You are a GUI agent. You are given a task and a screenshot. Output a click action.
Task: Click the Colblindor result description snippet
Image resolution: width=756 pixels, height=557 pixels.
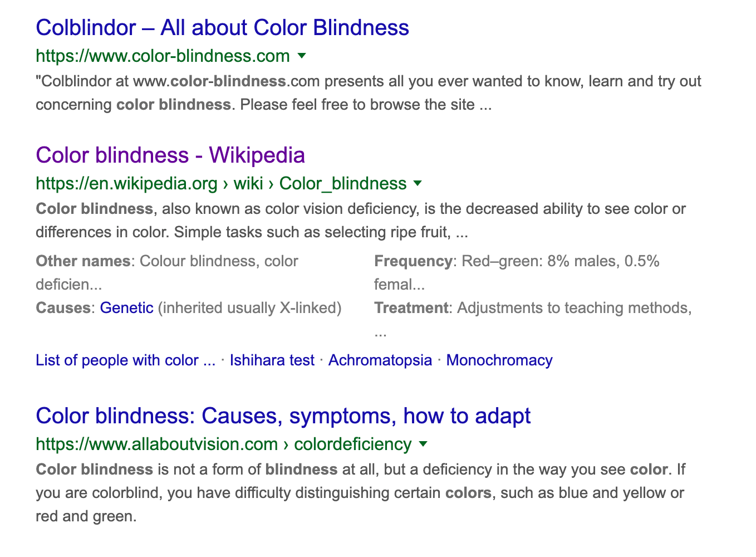[x=368, y=92]
